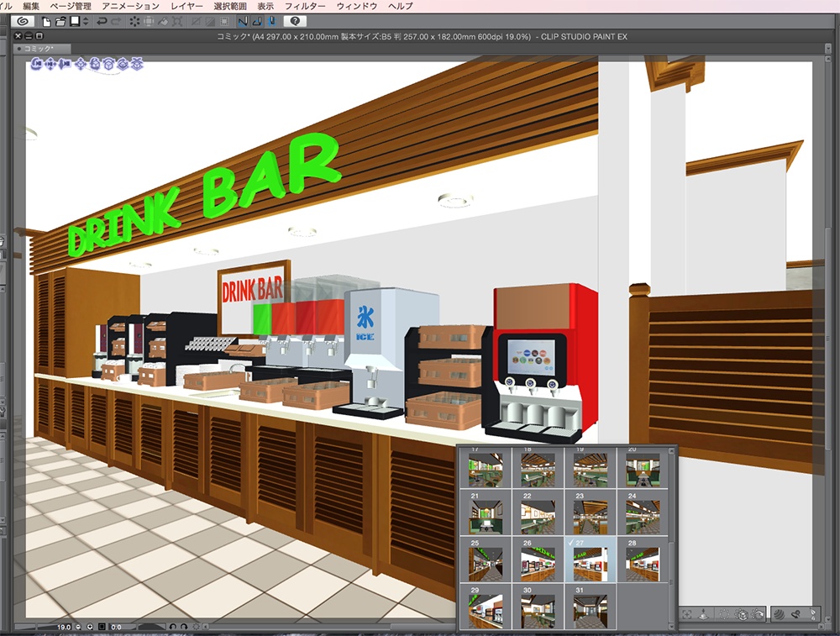Viewport: 840px width, 636px height.
Task: Open the CLIP STUDIO launcher icon
Action: coord(23,22)
